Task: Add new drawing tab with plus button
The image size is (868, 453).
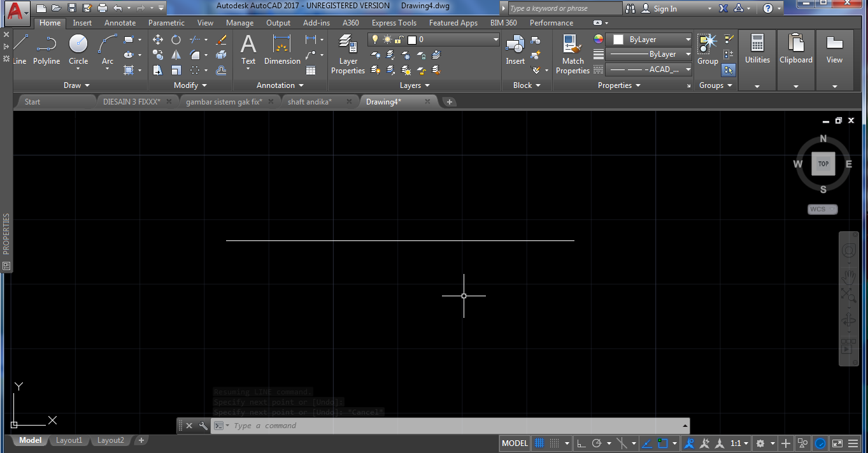Action: [x=450, y=101]
